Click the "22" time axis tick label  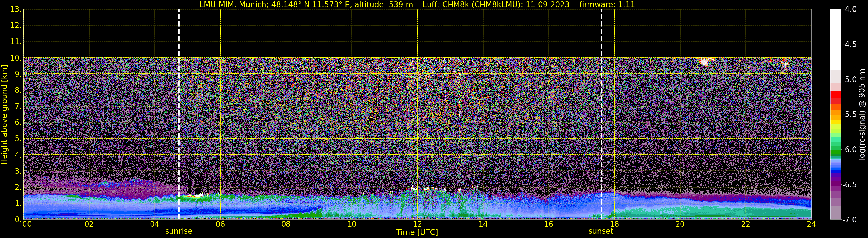click(746, 224)
